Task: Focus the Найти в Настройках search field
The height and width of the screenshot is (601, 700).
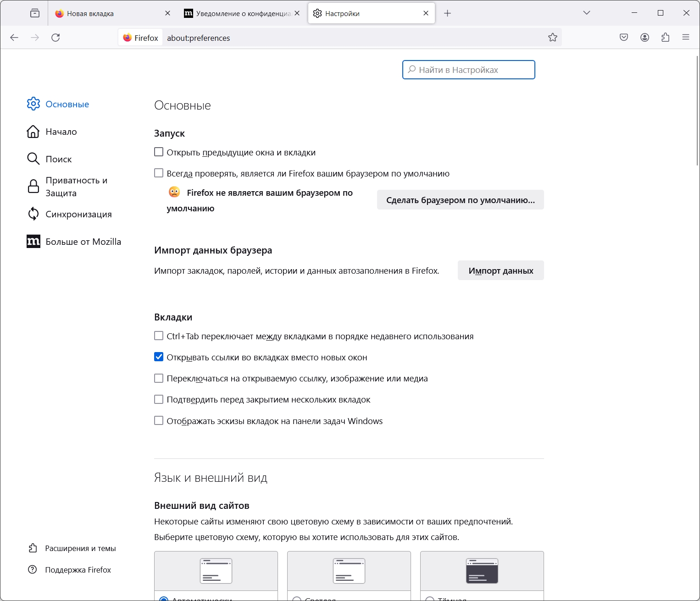Action: pyautogui.click(x=469, y=70)
